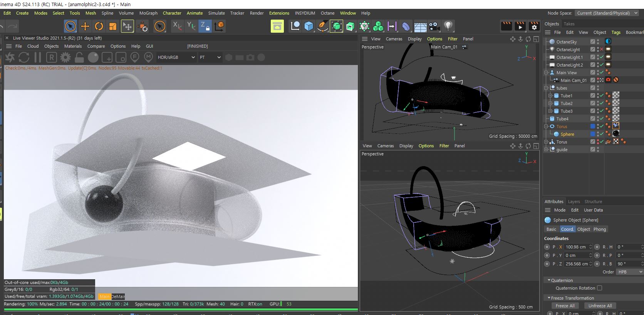The image size is (644, 315).
Task: Open the Deformer (bend) objects icon
Action: 406,26
